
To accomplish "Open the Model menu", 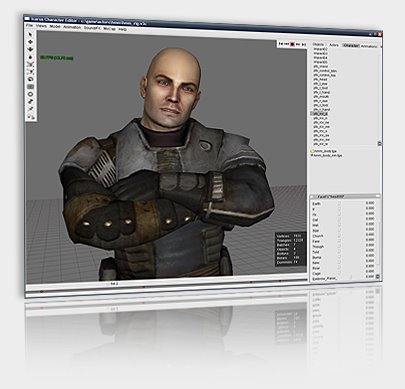I will (x=55, y=26).
